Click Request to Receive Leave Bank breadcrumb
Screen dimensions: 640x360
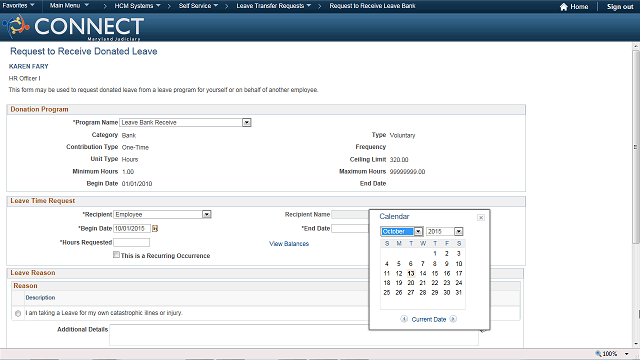coord(372,6)
